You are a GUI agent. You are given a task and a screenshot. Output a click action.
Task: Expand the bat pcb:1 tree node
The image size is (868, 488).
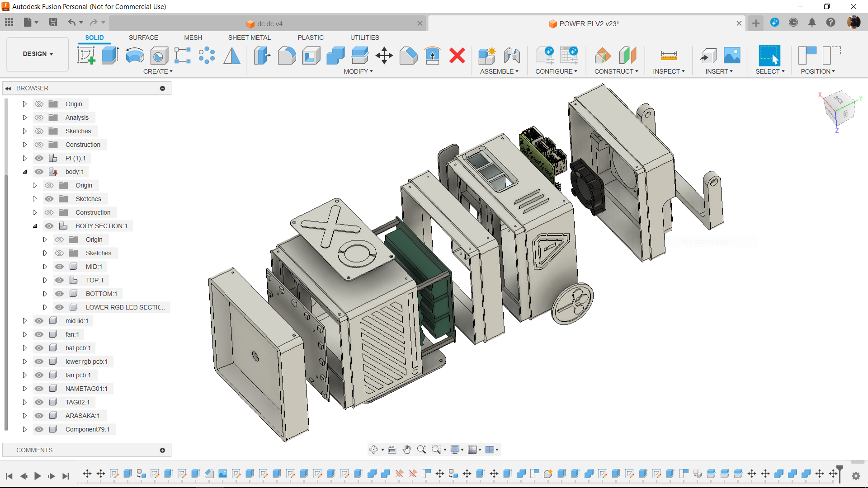pos(25,348)
